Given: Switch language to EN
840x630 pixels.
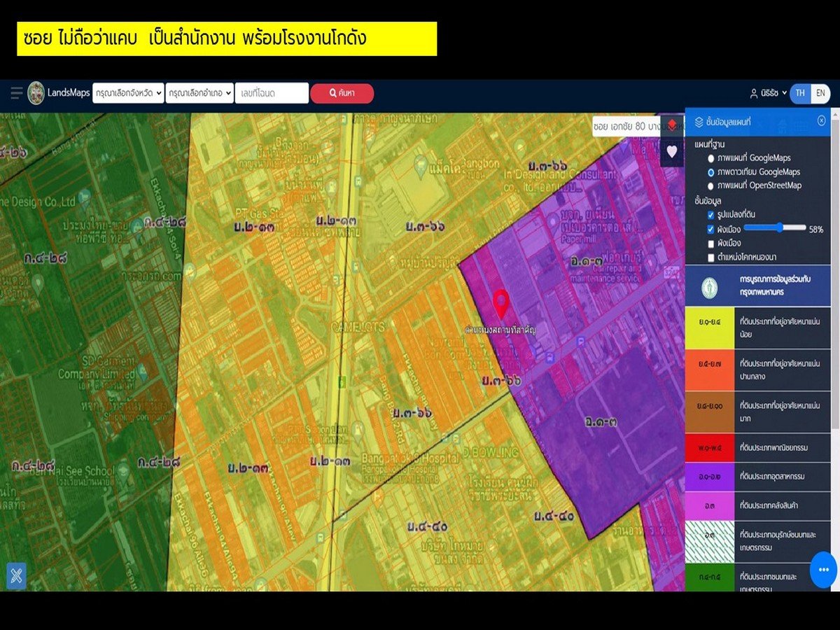Looking at the screenshot, I should 820,93.
